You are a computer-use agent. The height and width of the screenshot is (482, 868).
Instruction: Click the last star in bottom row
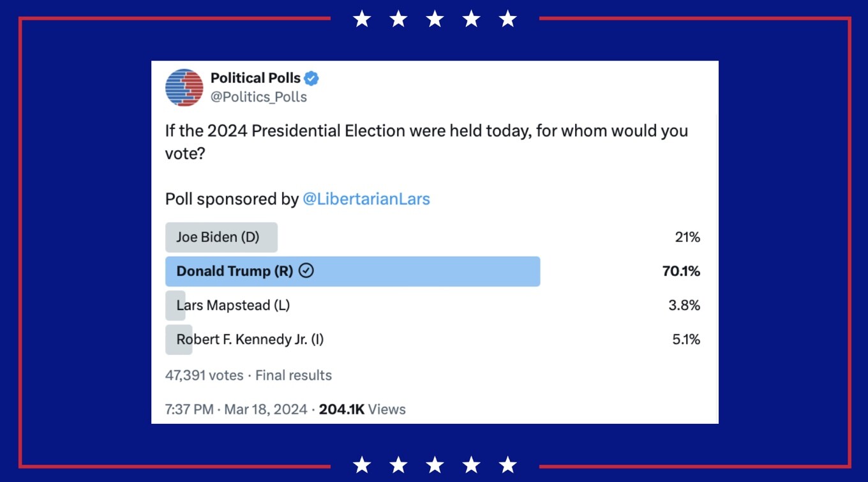point(508,465)
